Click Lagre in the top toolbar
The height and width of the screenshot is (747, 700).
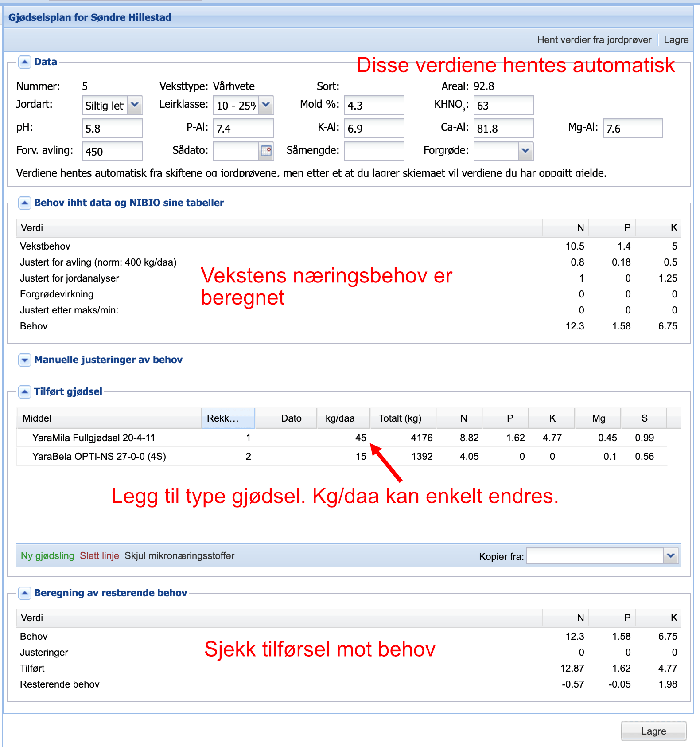click(x=676, y=40)
